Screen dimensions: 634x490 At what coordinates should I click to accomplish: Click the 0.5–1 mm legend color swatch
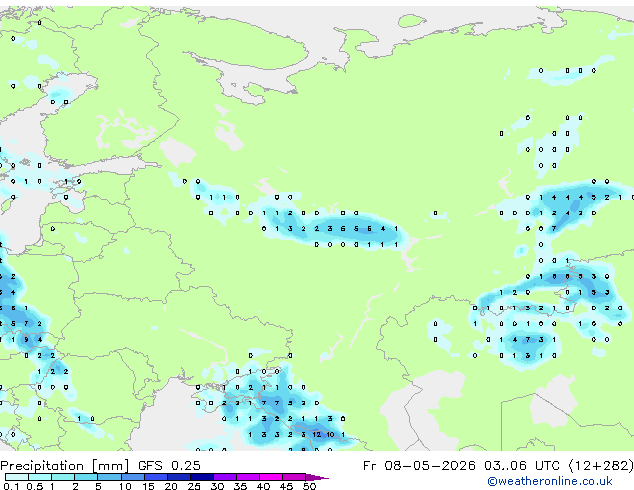40,477
